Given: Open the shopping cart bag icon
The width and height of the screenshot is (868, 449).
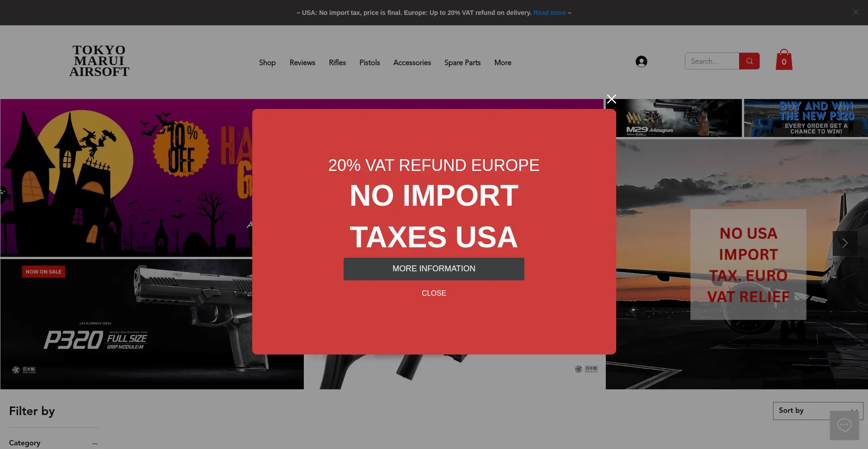Looking at the screenshot, I should click(x=784, y=60).
